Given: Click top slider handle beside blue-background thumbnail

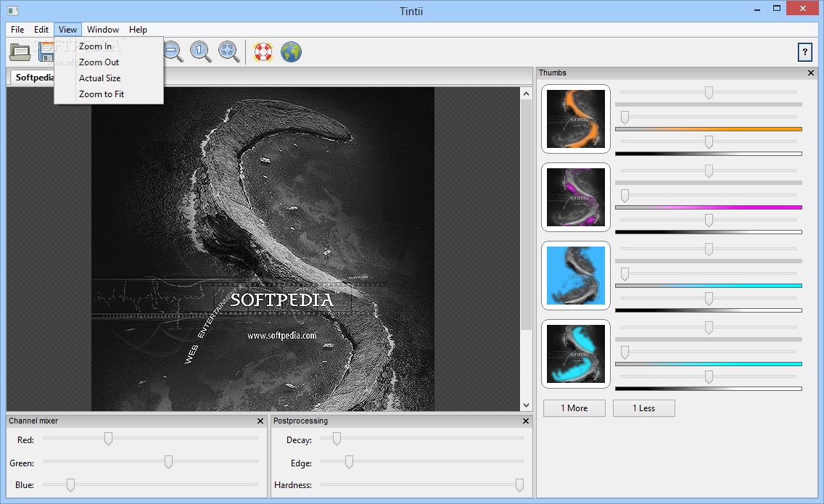Looking at the screenshot, I should pos(709,249).
